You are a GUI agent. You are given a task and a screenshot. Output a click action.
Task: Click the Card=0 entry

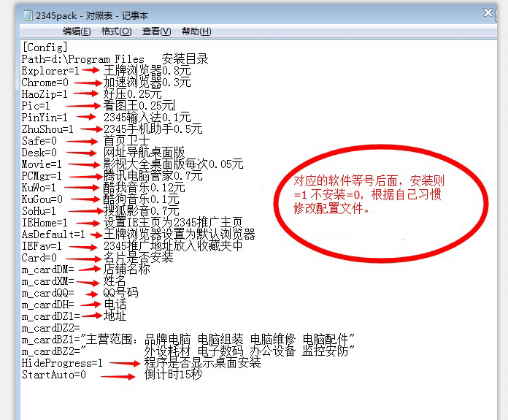39,258
